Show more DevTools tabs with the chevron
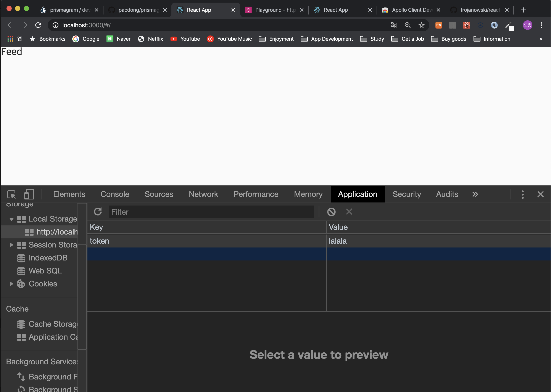 [x=475, y=194]
